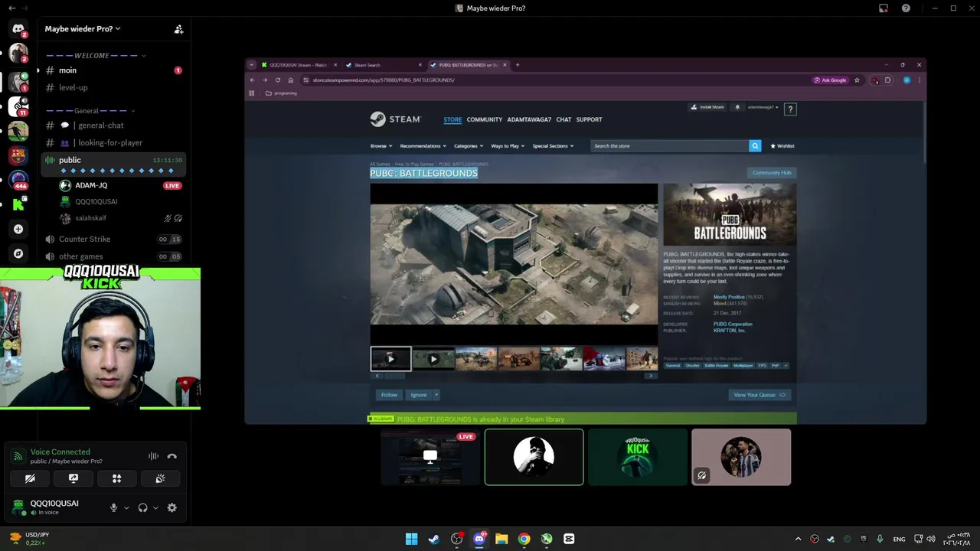Expand the Categories dropdown
Image resolution: width=980 pixels, height=551 pixels.
tap(469, 146)
